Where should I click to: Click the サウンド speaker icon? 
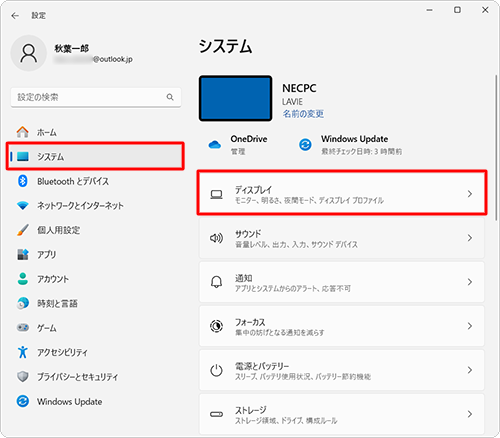coord(216,238)
